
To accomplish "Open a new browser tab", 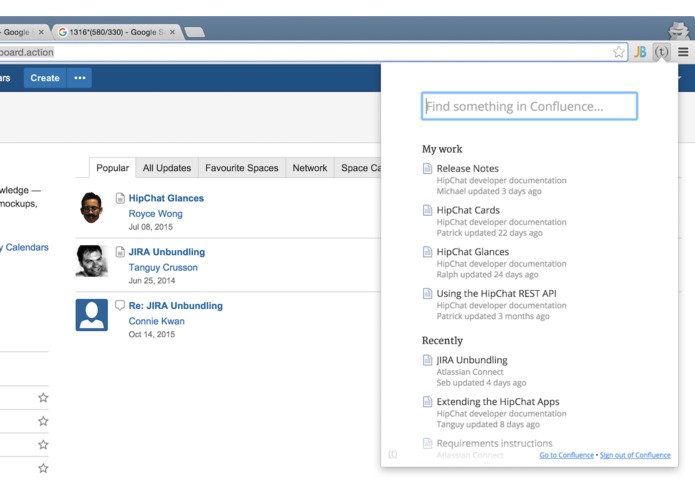I will 194,32.
